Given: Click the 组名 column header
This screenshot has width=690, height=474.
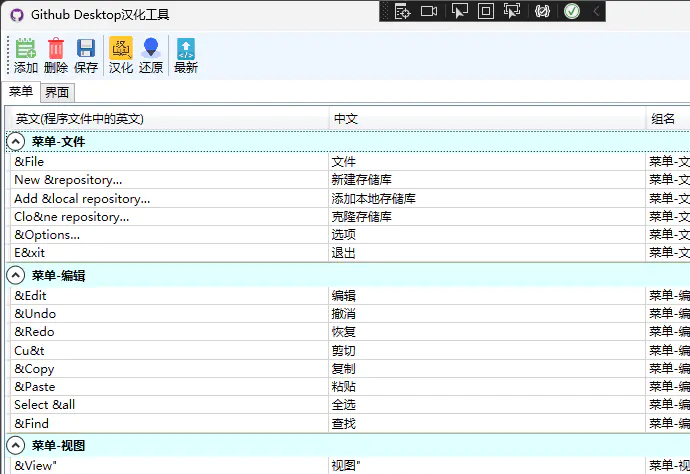Looking at the screenshot, I should (668, 119).
